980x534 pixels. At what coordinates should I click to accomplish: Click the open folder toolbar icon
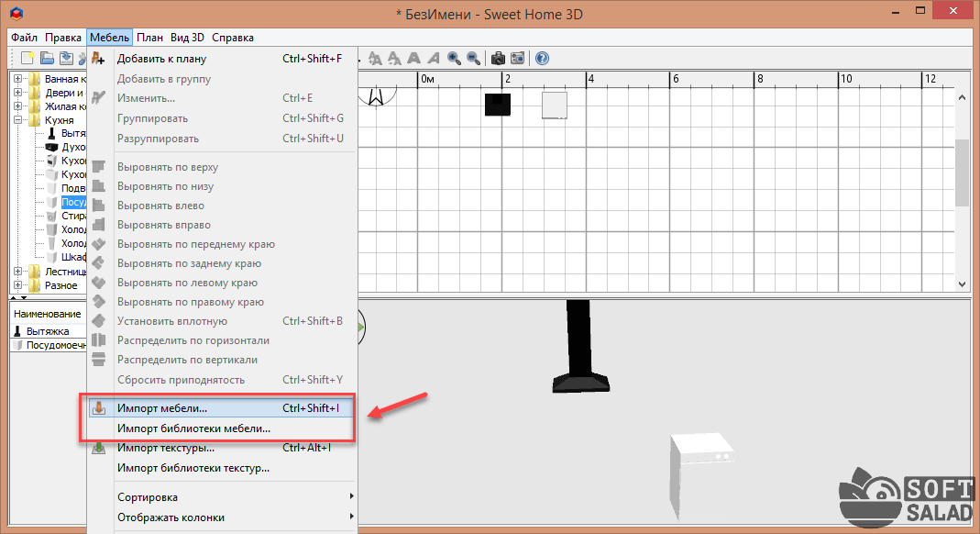(47, 59)
